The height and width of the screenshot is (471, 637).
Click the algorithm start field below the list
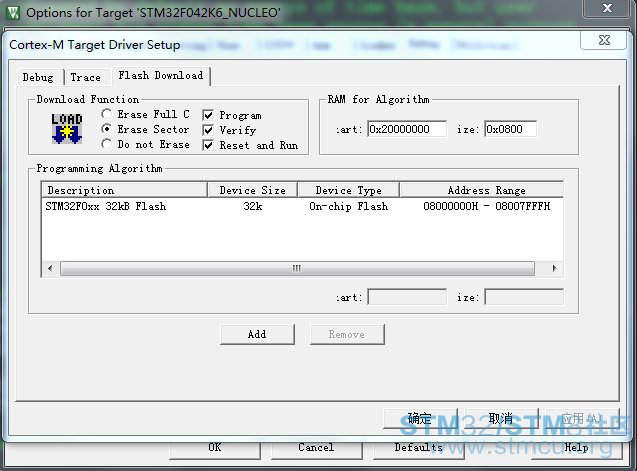click(x=407, y=297)
